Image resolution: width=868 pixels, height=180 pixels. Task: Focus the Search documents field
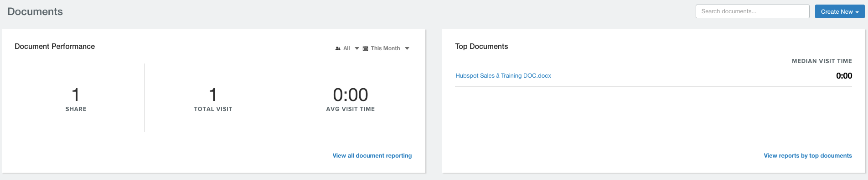[x=753, y=11]
